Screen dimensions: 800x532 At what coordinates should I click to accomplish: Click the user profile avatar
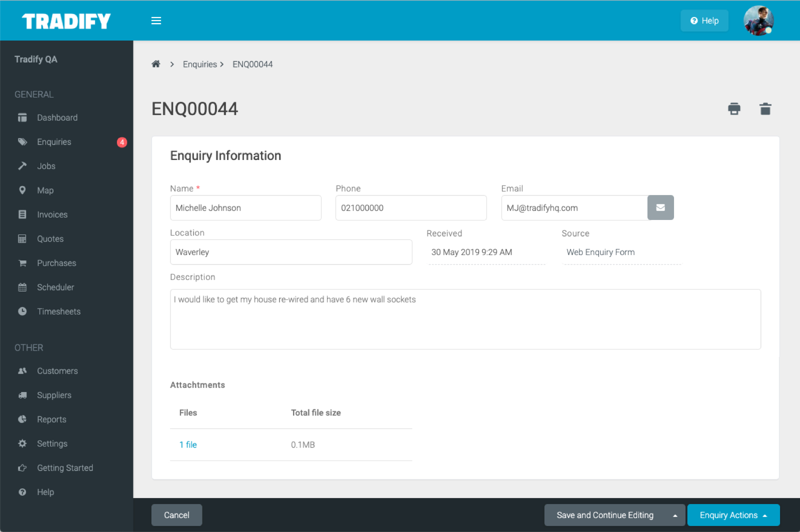[x=758, y=20]
